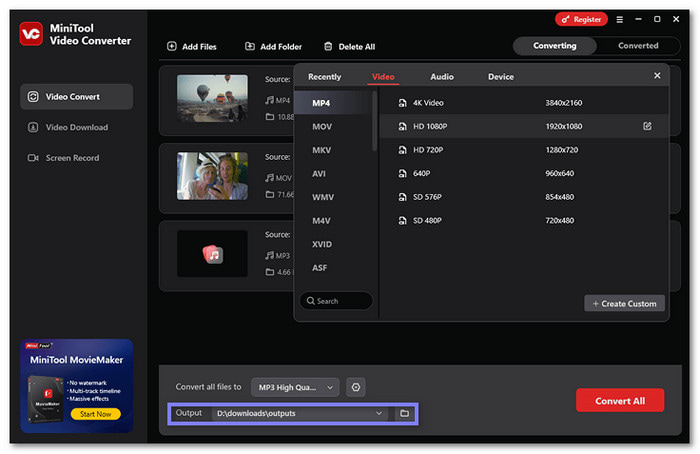Click the SD 576P format file icon
700x454 pixels.
[402, 197]
